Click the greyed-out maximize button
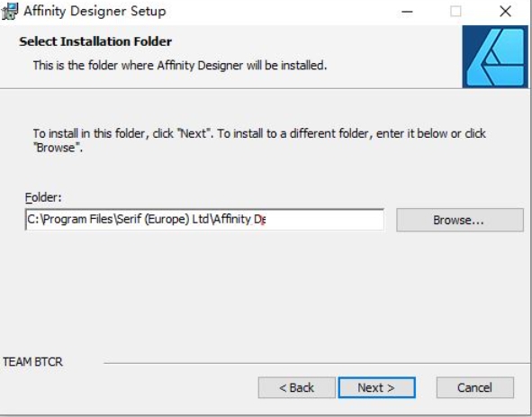Viewport: 532px width, 417px height. [455, 12]
